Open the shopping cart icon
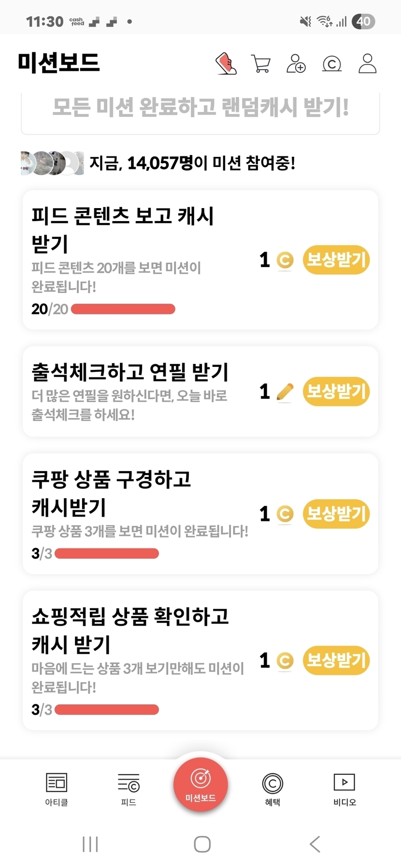Viewport: 401px width, 868px height. pyautogui.click(x=261, y=64)
